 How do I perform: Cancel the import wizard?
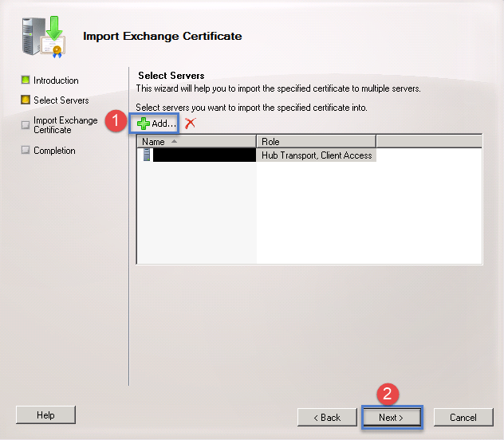click(463, 417)
